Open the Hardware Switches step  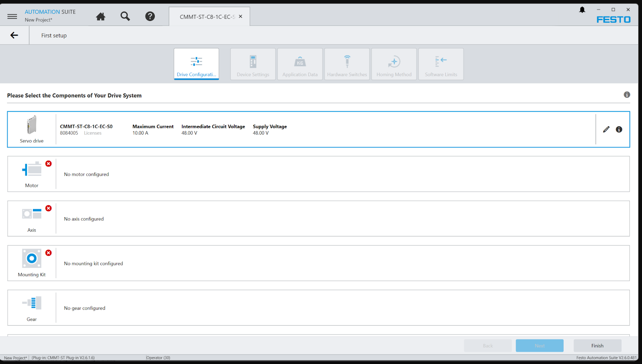click(x=347, y=64)
